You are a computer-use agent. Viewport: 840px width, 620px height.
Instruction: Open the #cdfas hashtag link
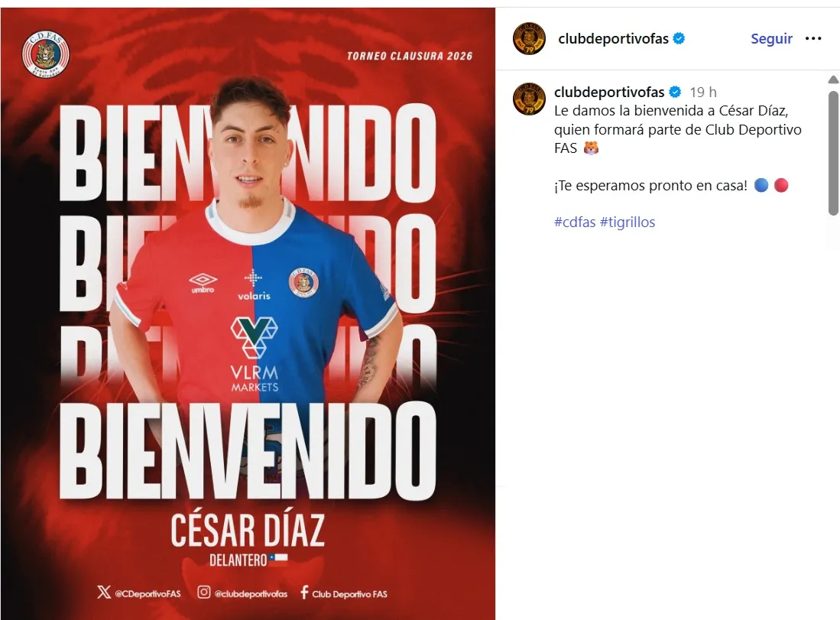[x=575, y=222]
